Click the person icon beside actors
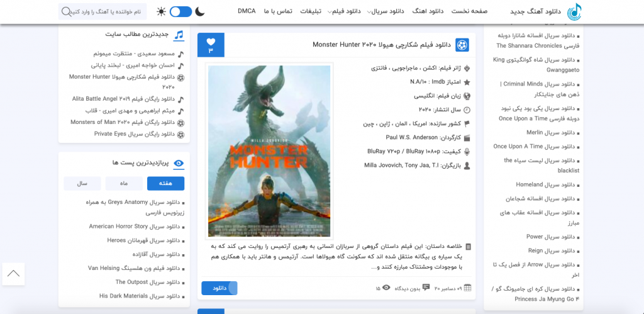644x314 pixels. tap(467, 165)
